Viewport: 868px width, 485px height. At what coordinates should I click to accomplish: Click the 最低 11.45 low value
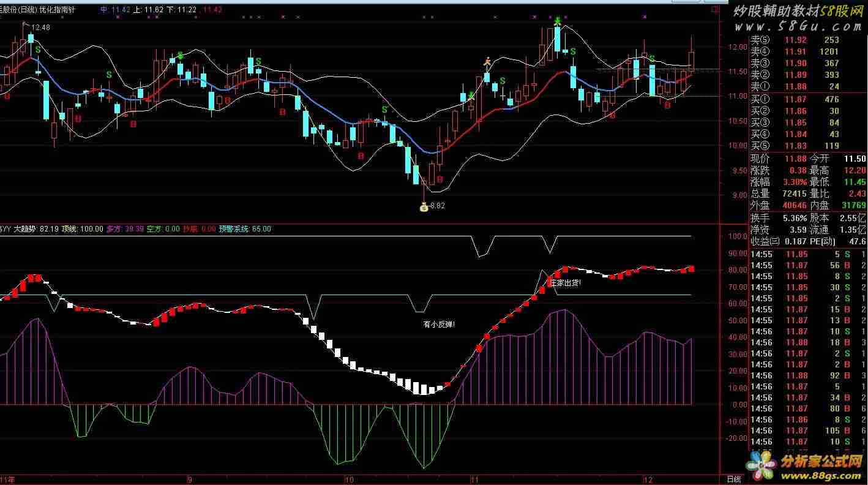855,182
